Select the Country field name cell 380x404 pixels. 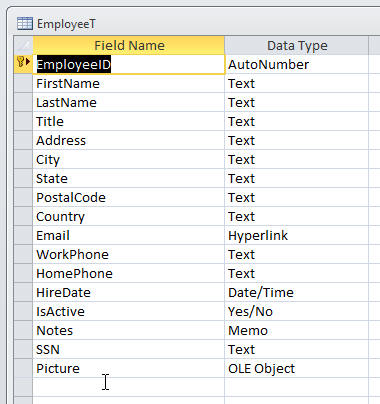click(129, 216)
